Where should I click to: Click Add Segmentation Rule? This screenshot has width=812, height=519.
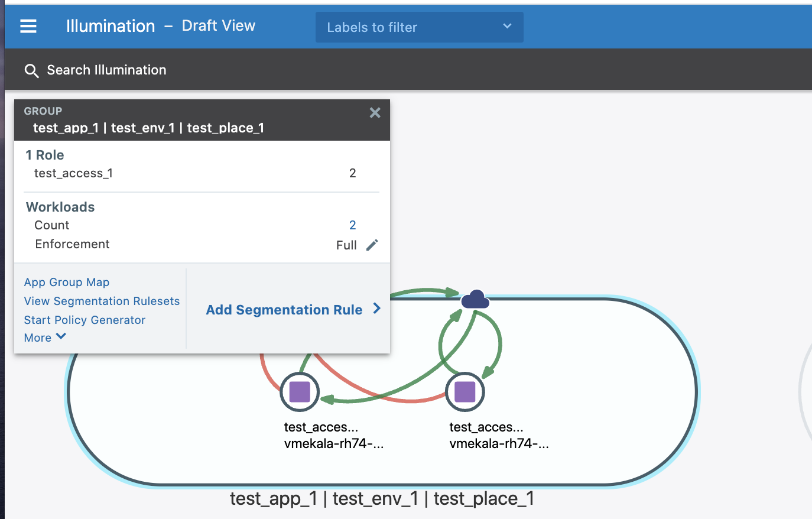284,310
